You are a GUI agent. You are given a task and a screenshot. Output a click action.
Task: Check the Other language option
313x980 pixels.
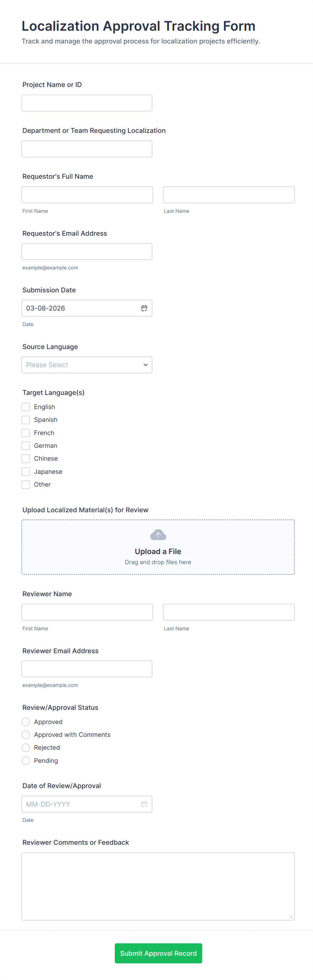26,485
